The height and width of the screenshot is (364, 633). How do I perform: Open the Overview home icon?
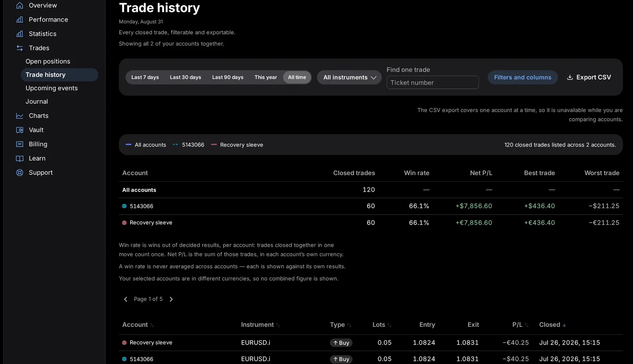click(19, 6)
